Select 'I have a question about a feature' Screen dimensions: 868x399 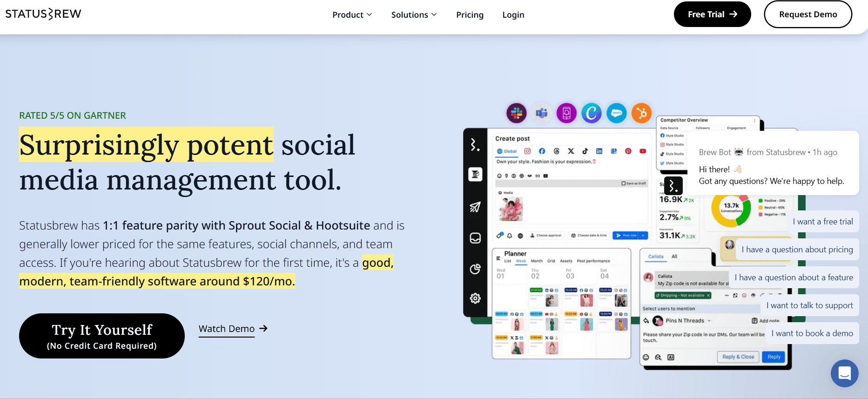coord(794,277)
